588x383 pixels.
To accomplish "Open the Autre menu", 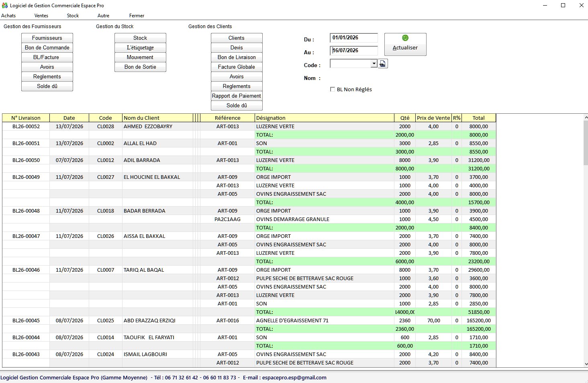I will (x=103, y=16).
